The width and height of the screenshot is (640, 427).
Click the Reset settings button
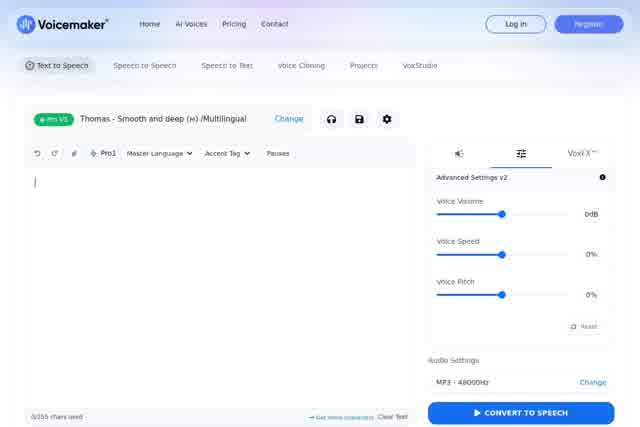click(584, 327)
